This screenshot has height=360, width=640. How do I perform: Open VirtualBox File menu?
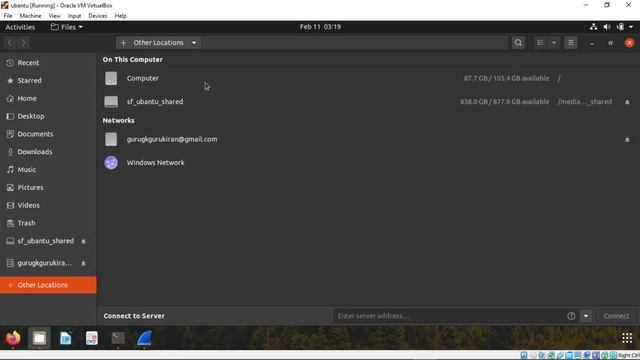pyautogui.click(x=8, y=16)
